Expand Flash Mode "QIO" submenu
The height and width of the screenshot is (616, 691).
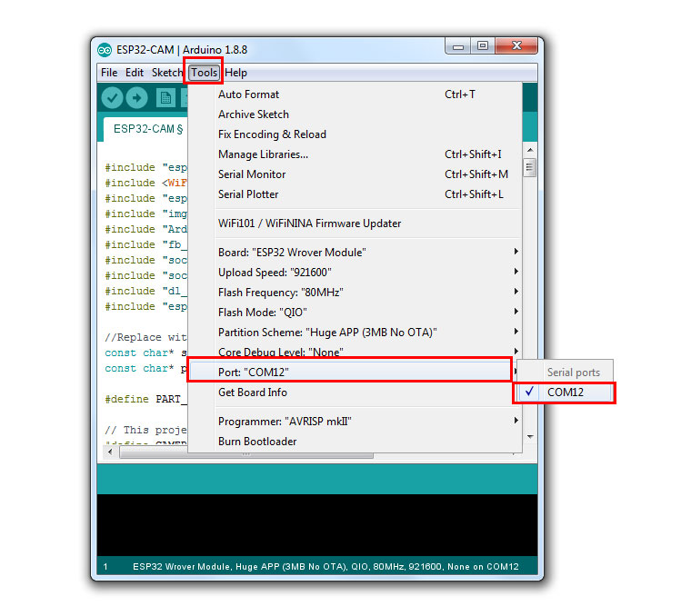click(x=355, y=313)
